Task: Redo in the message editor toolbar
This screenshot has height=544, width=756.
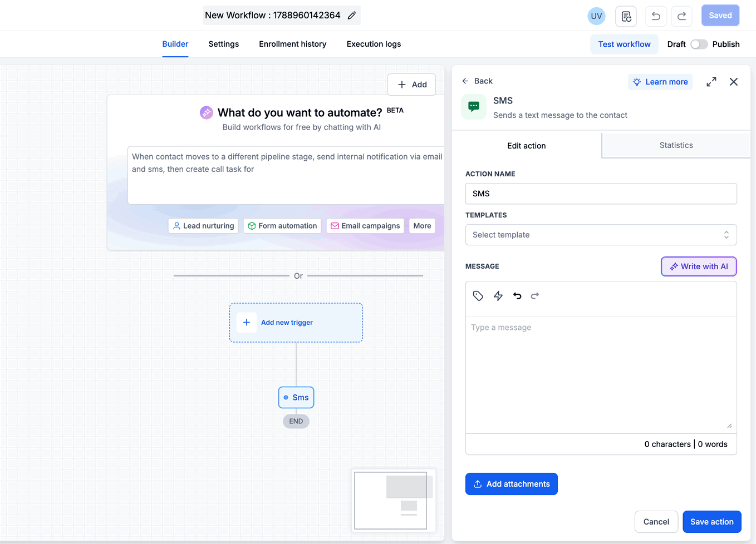Action: click(535, 296)
